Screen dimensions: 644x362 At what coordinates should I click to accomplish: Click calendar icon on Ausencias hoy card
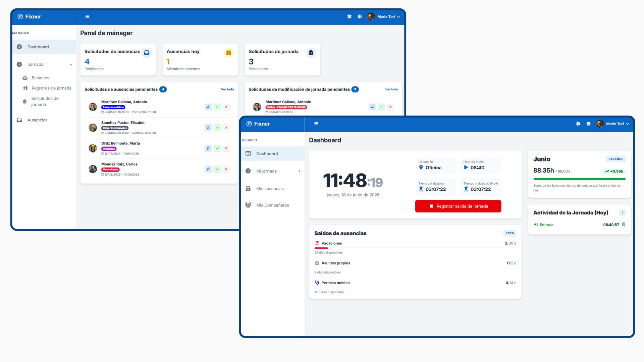click(x=228, y=53)
